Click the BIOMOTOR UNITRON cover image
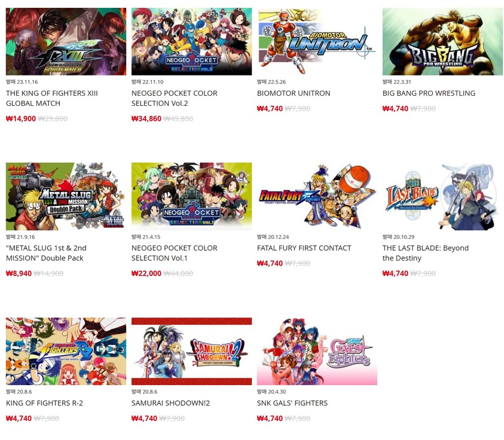Viewport: 504px width, 440px height. tap(317, 42)
